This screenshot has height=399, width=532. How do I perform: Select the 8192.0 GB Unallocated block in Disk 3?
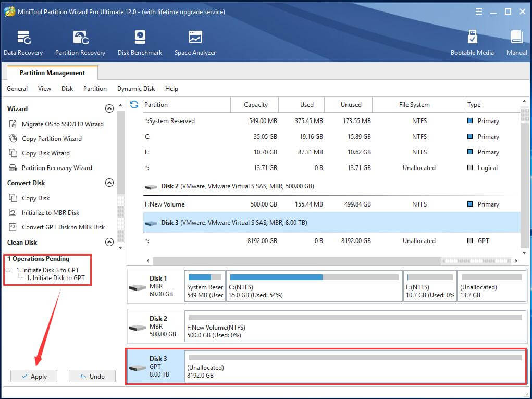point(355,366)
